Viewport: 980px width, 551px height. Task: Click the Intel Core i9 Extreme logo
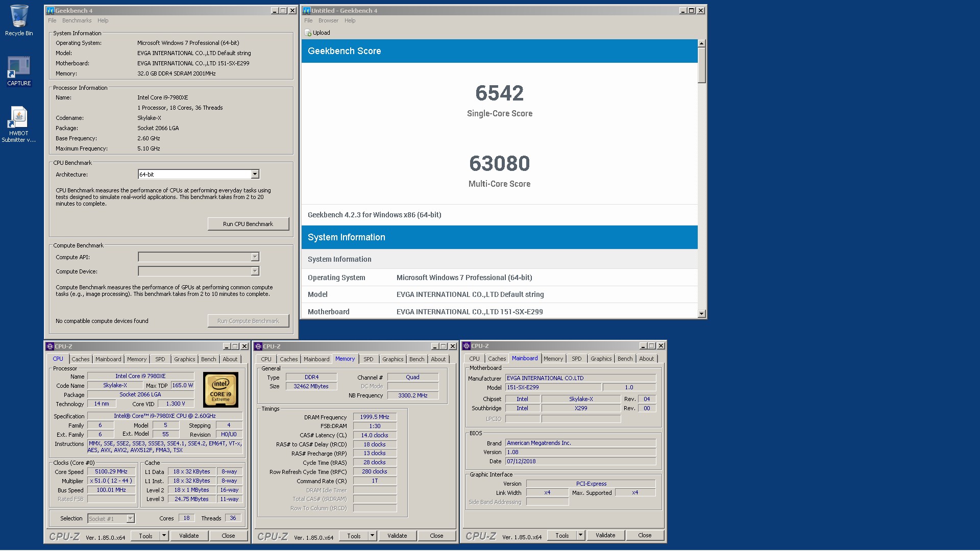coord(220,389)
